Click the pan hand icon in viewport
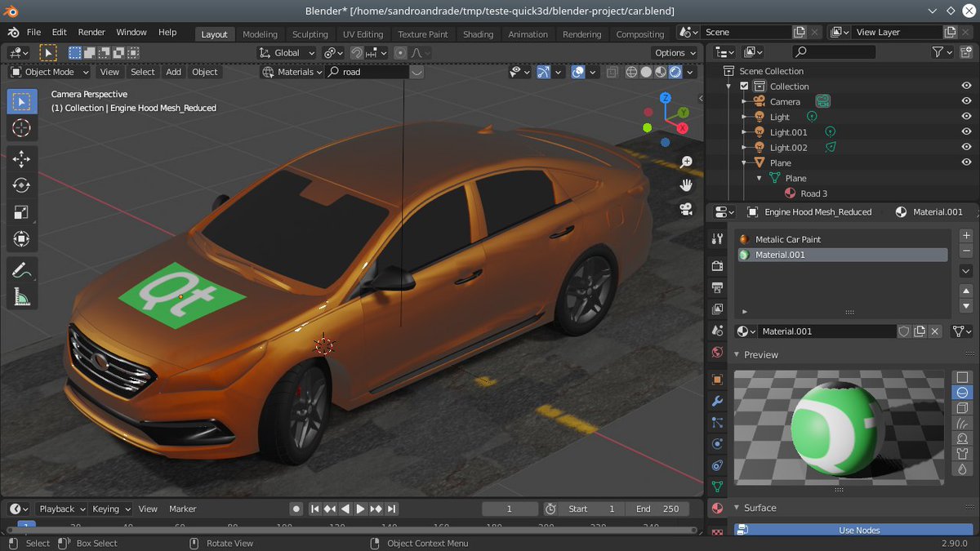This screenshot has height=551, width=980. [686, 185]
